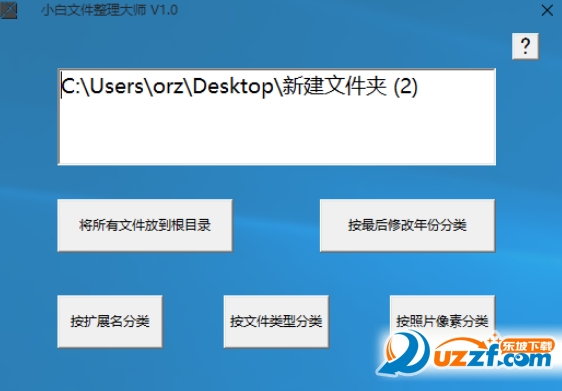Choose 按文件类型分类 button

(276, 321)
